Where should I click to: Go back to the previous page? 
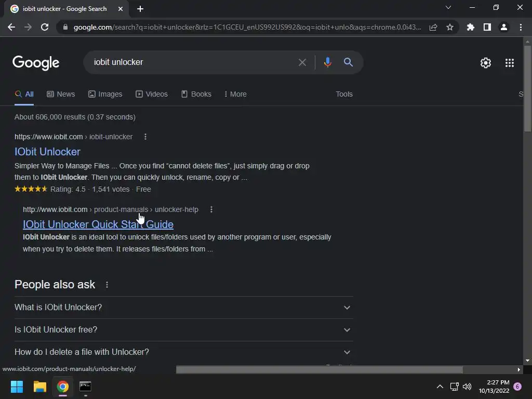coord(11,27)
